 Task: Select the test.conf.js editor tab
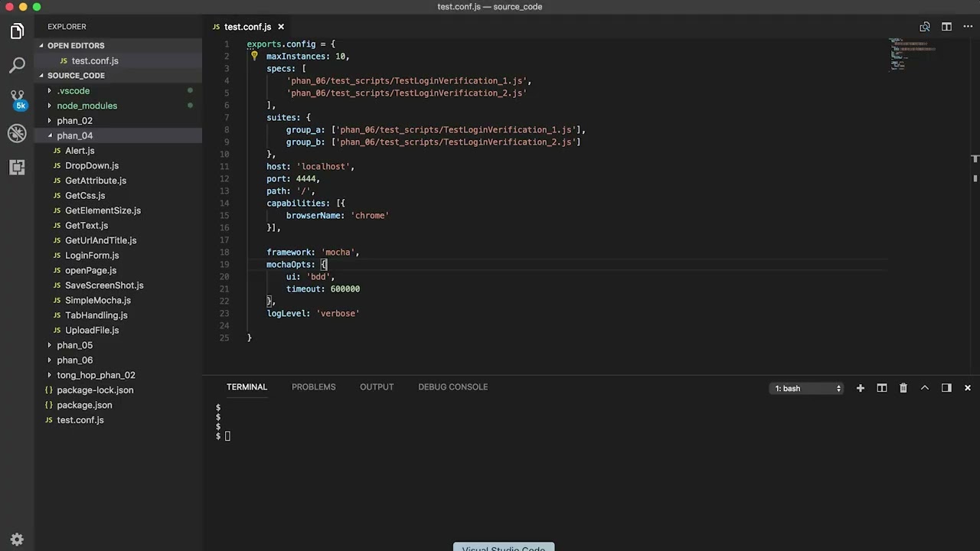click(247, 27)
